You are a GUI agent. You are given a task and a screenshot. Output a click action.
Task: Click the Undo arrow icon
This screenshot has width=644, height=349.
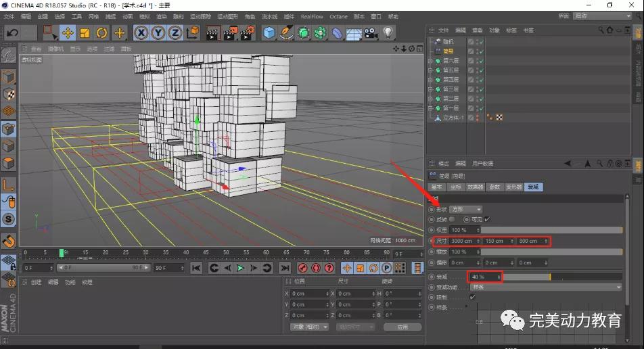click(12, 32)
